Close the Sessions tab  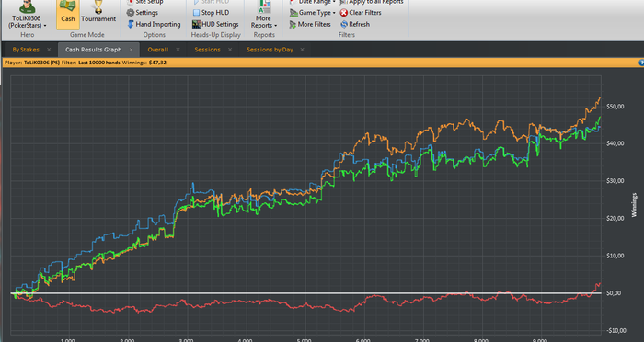tap(230, 50)
